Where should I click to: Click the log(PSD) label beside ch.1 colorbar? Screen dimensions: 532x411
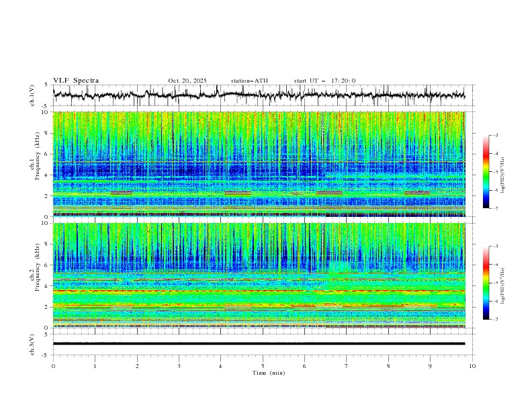coord(504,175)
